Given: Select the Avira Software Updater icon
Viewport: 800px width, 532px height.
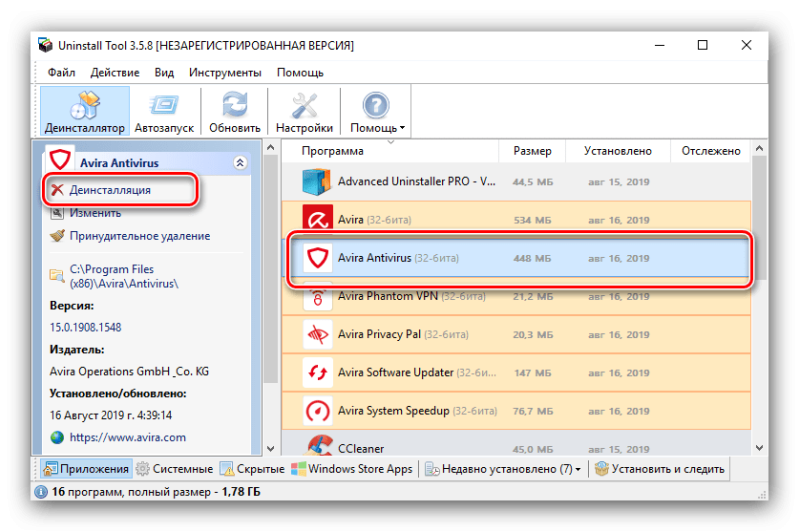Looking at the screenshot, I should (x=317, y=373).
